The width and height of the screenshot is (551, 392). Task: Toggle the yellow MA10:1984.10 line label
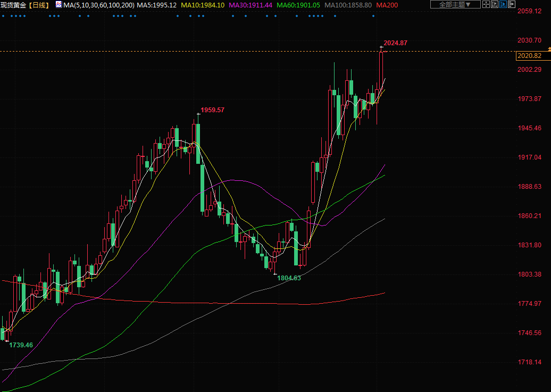tap(203, 5)
